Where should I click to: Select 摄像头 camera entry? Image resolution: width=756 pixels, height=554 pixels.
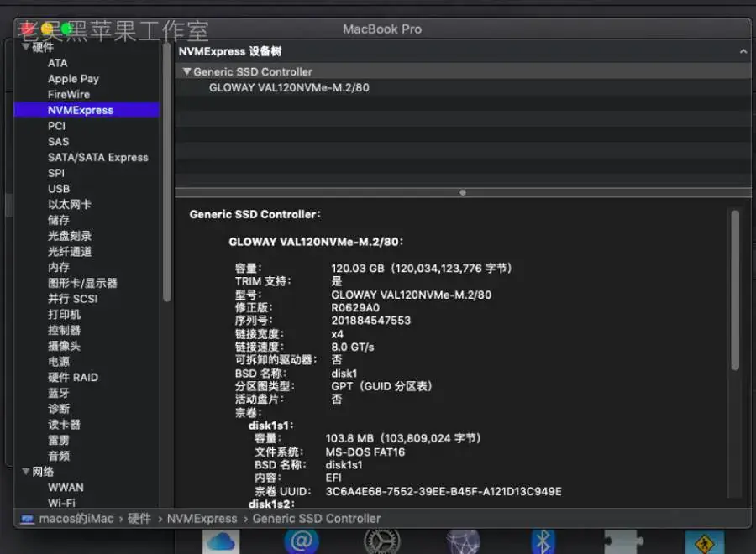pos(64,346)
